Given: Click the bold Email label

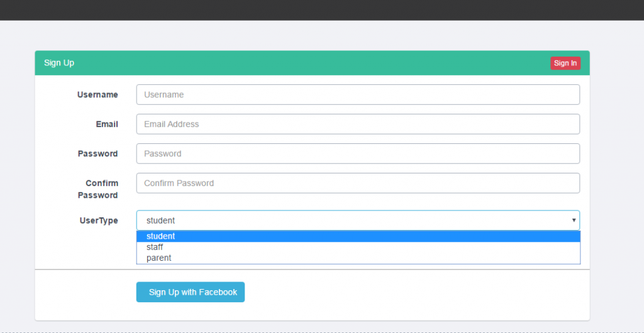Looking at the screenshot, I should tap(107, 124).
